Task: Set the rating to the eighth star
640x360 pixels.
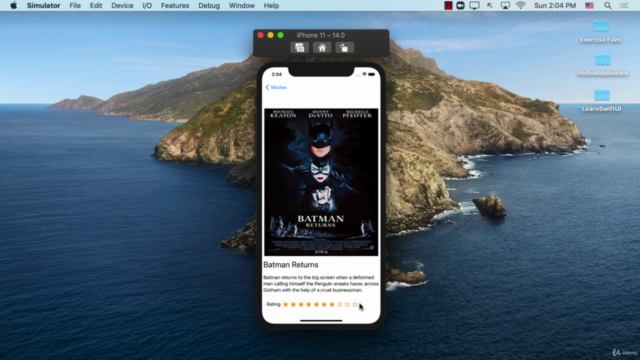Action: 340,304
